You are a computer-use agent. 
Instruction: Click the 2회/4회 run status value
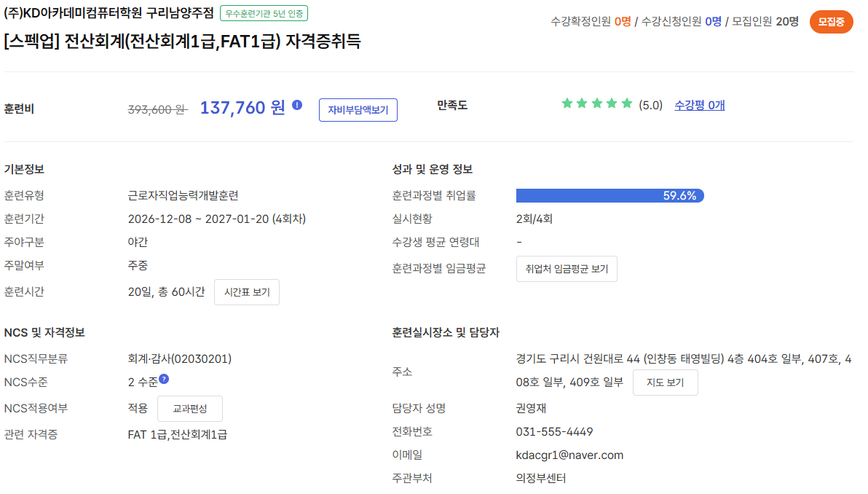coord(534,219)
